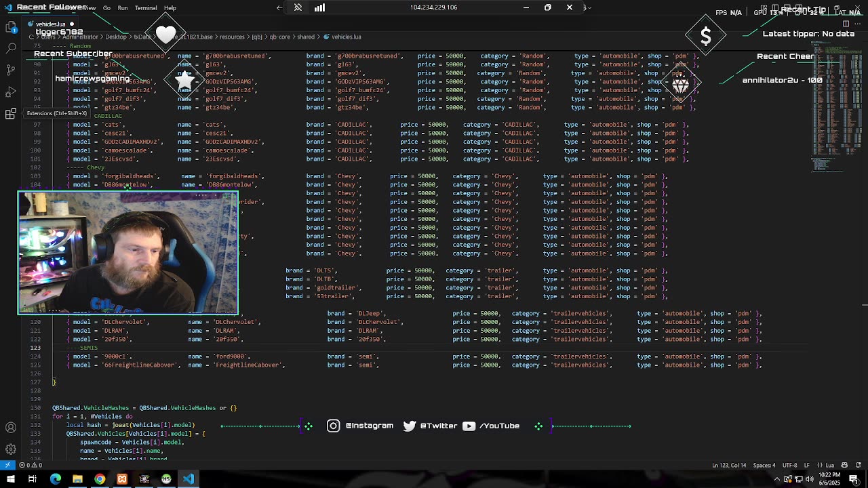Open the Go menu
The width and height of the screenshot is (868, 488).
(106, 8)
